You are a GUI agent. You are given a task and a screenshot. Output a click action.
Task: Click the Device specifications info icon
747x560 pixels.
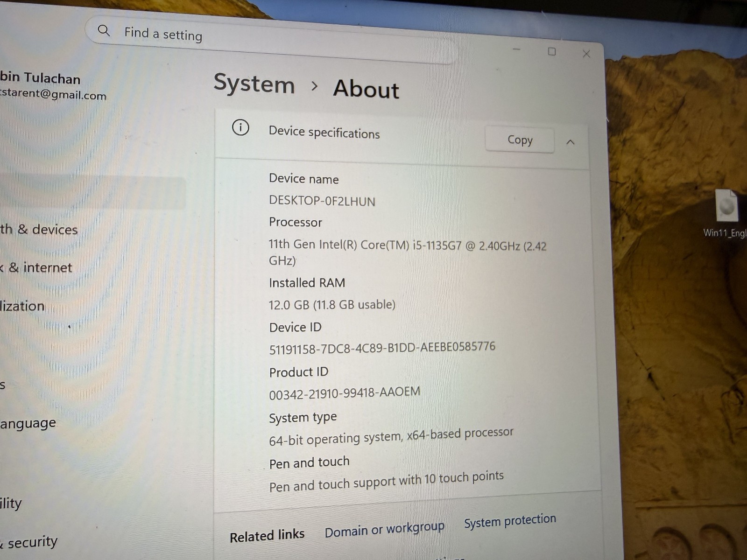[x=240, y=127]
